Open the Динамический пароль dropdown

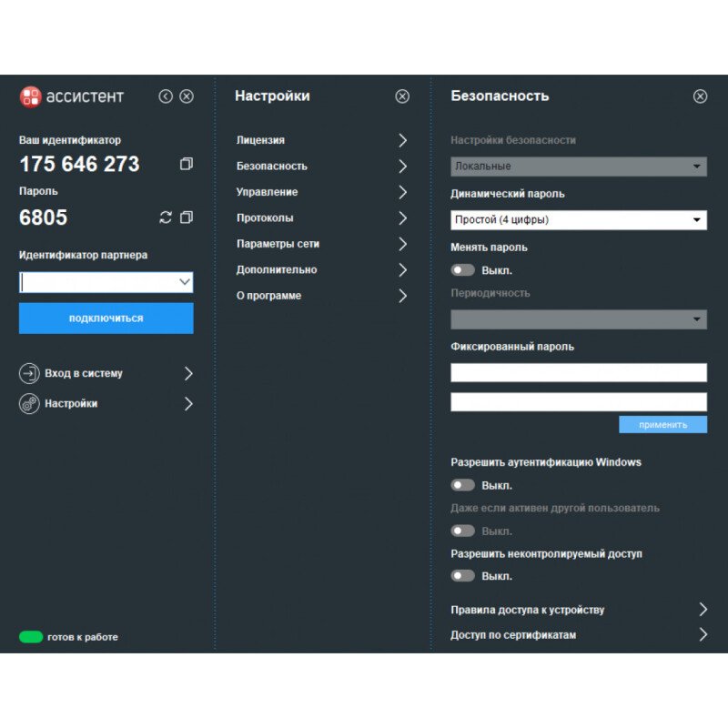click(x=579, y=220)
